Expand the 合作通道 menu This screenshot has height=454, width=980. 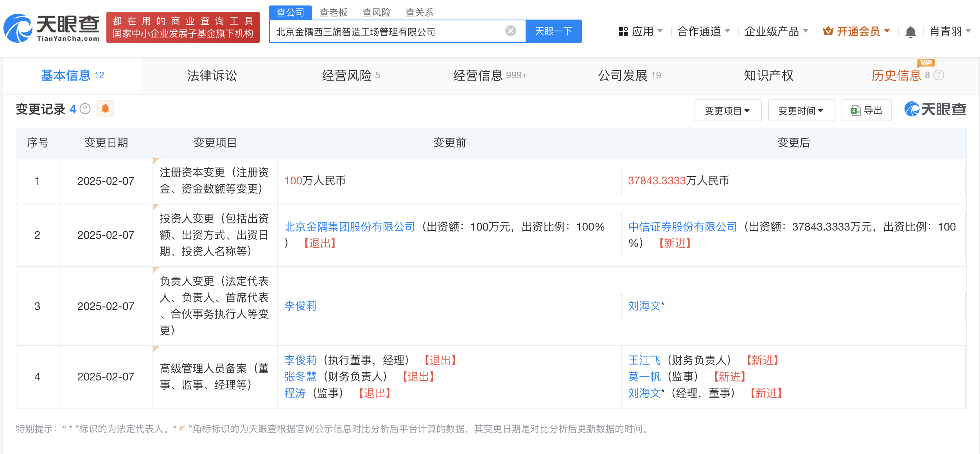pos(704,31)
